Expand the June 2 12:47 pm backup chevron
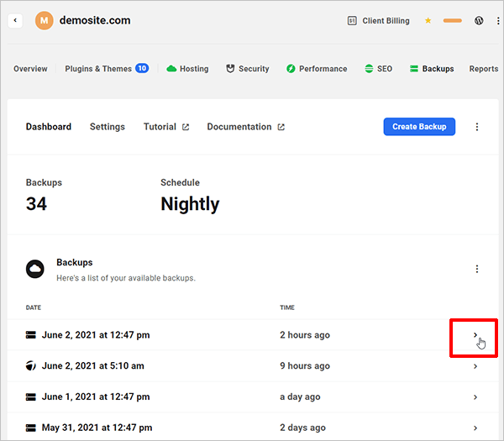504x441 pixels. pyautogui.click(x=475, y=335)
